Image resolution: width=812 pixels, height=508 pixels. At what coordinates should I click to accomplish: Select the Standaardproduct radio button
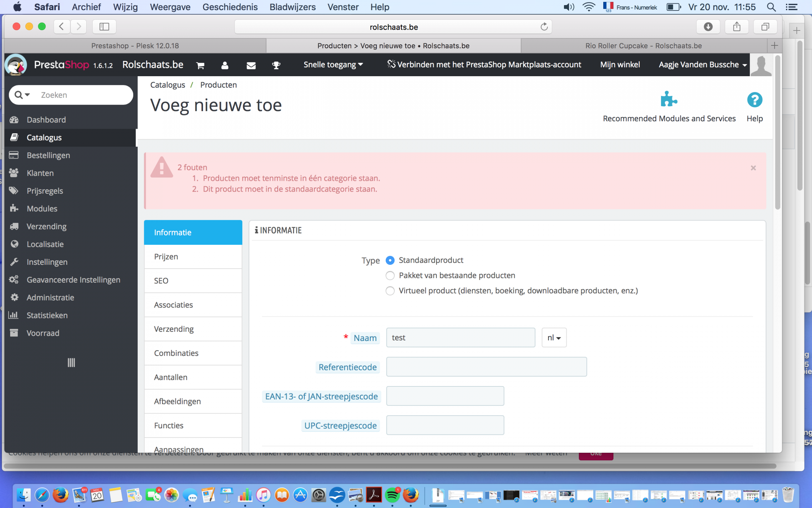(x=390, y=260)
